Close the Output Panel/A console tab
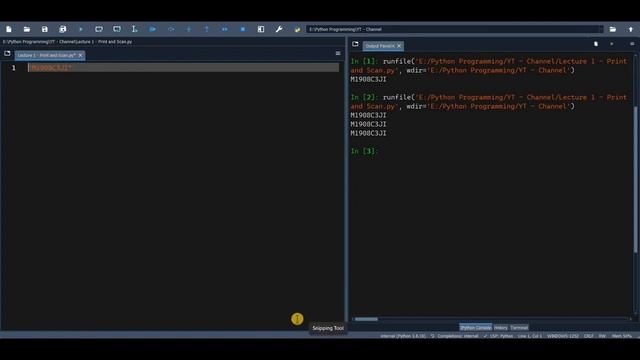Viewport: 640px width, 360px height. click(399, 46)
